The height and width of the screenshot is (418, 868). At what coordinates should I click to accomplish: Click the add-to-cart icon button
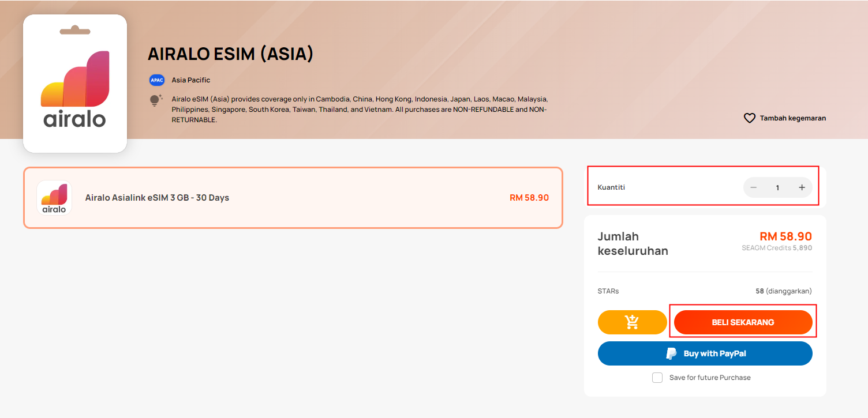[633, 322]
